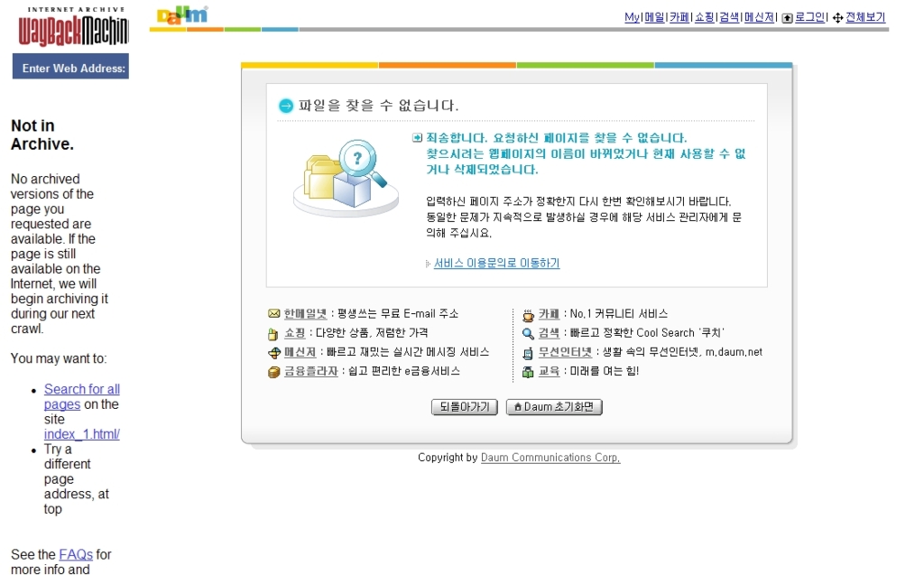Click the text '평생쓰는 무료 E-mail 주소'
This screenshot has width=924, height=575.
pos(398,314)
